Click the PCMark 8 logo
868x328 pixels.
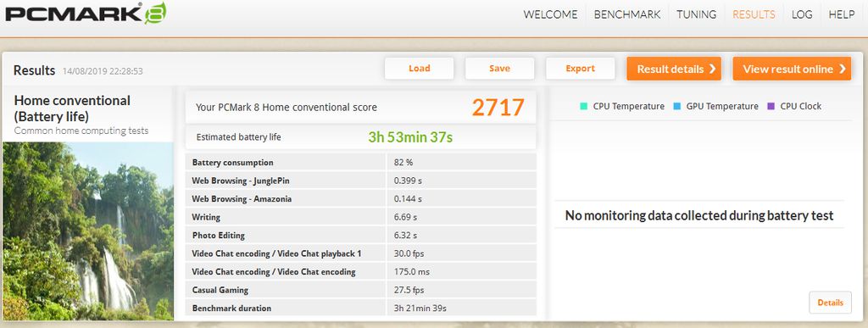point(86,14)
